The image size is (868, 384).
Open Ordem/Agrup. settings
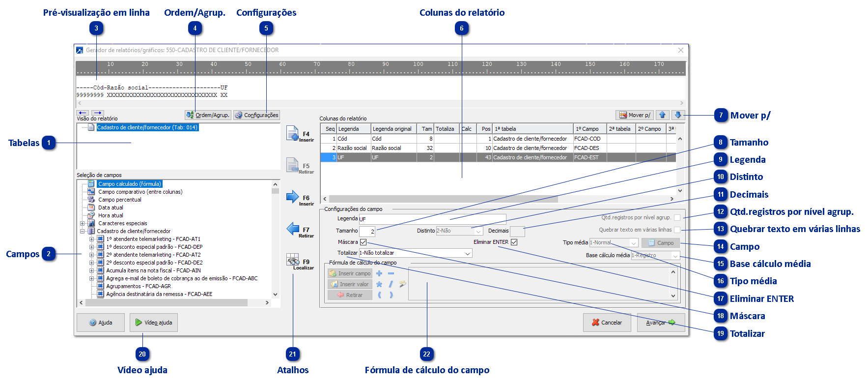click(208, 115)
